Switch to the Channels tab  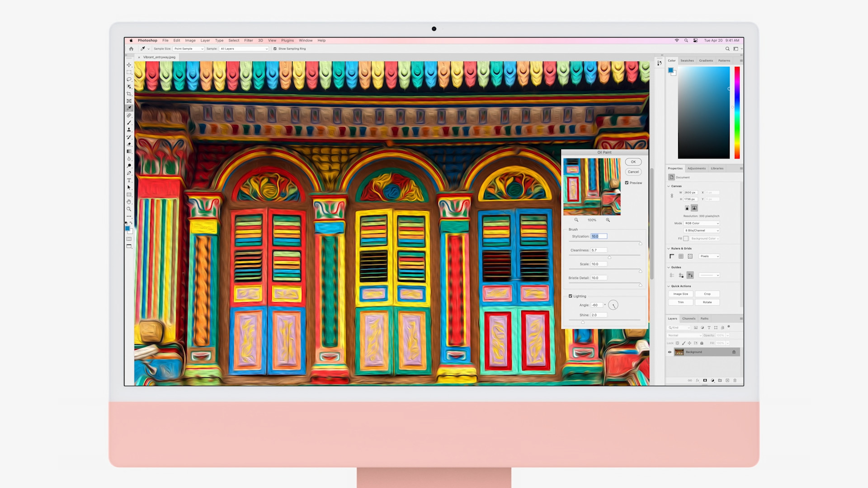coord(689,319)
